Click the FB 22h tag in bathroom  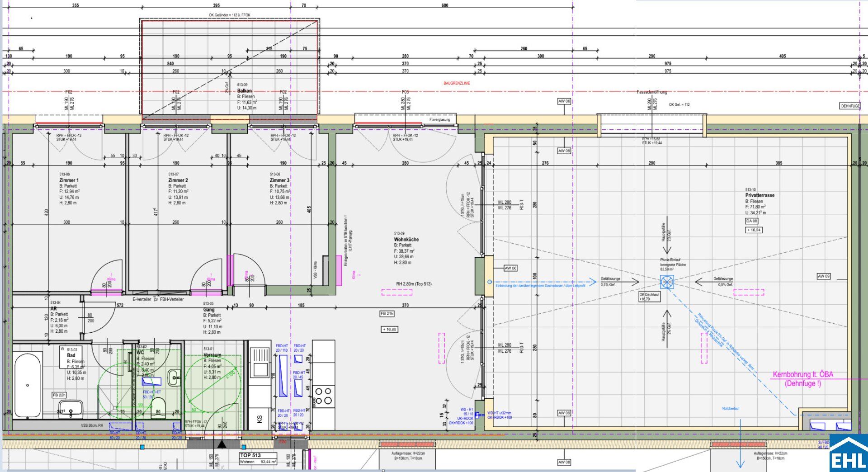coord(59,395)
